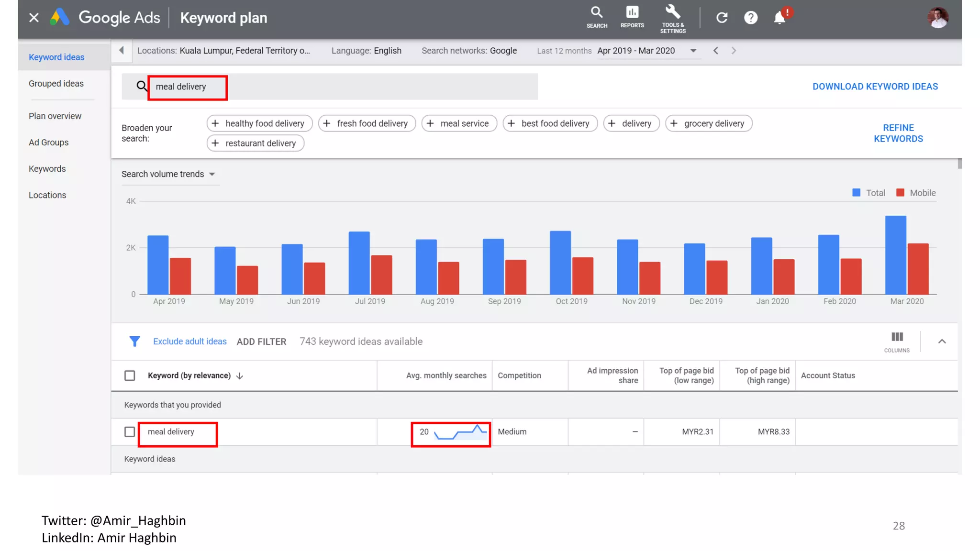
Task: Click Download Keyword Ideas
Action: [x=875, y=87]
